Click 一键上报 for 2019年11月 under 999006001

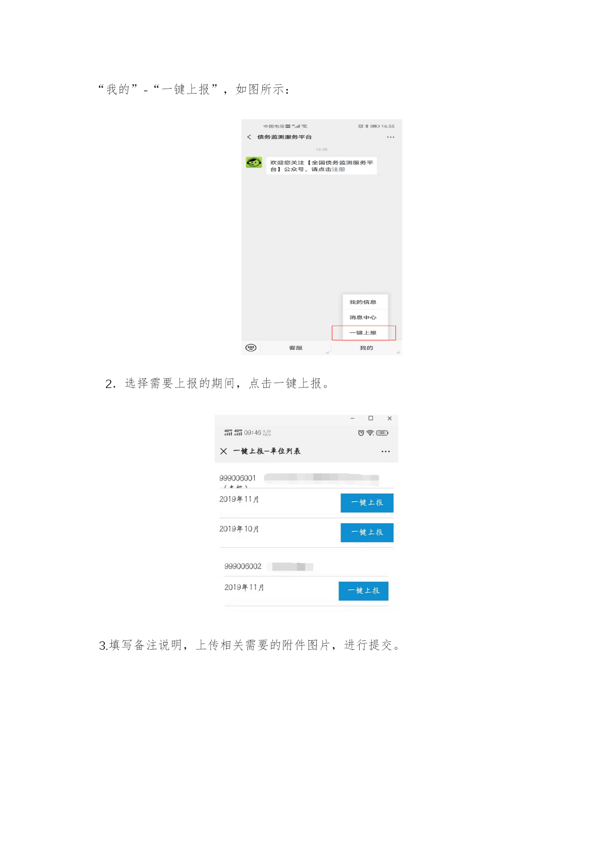coord(367,503)
